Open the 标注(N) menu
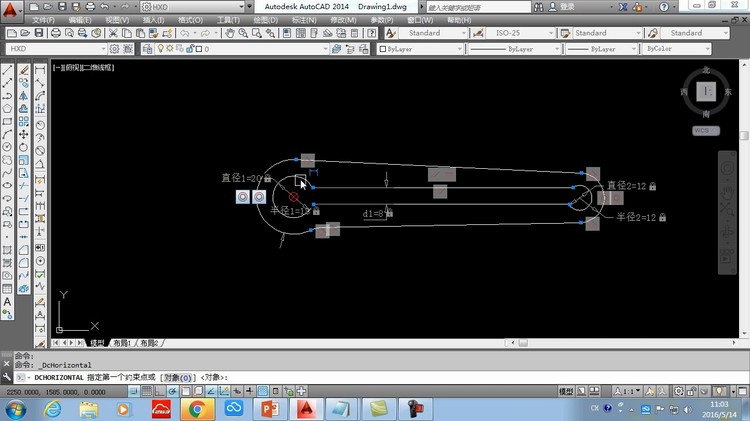Viewport: 750px width, 421px height. pyautogui.click(x=304, y=20)
